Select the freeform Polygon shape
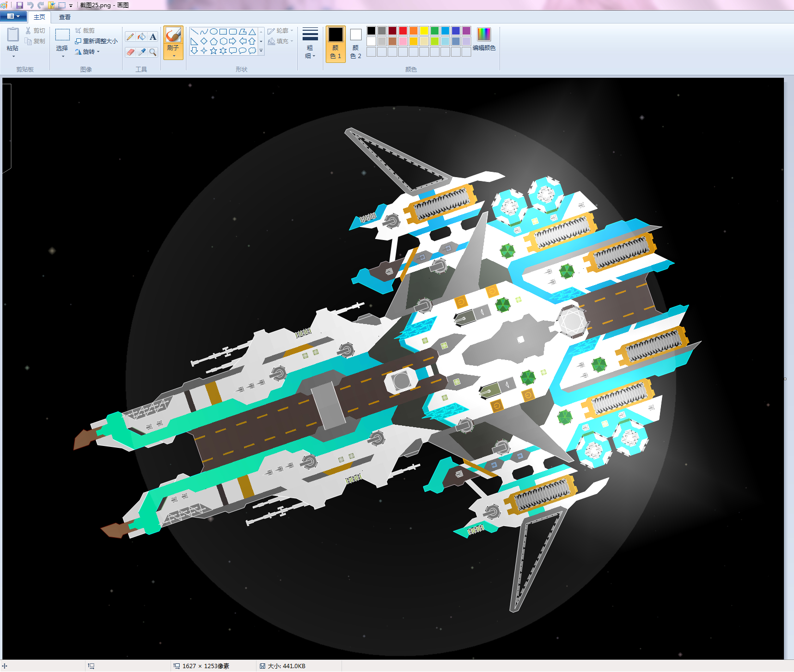 (x=243, y=32)
